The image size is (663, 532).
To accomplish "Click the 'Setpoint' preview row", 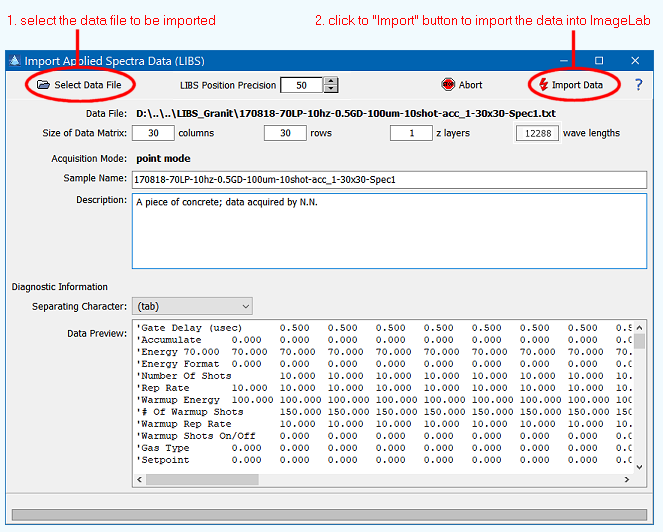I will (x=384, y=460).
